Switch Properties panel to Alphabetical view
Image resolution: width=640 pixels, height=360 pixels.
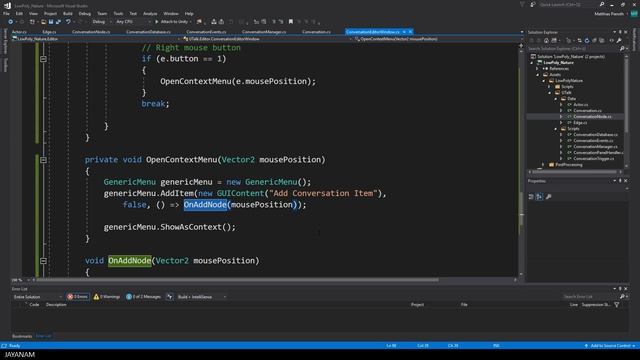(x=539, y=197)
